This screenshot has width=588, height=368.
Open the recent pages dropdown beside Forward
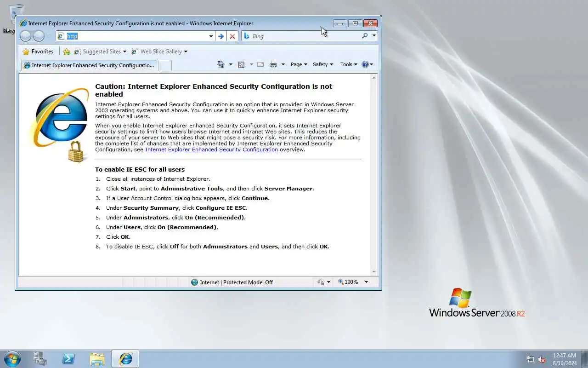click(49, 36)
